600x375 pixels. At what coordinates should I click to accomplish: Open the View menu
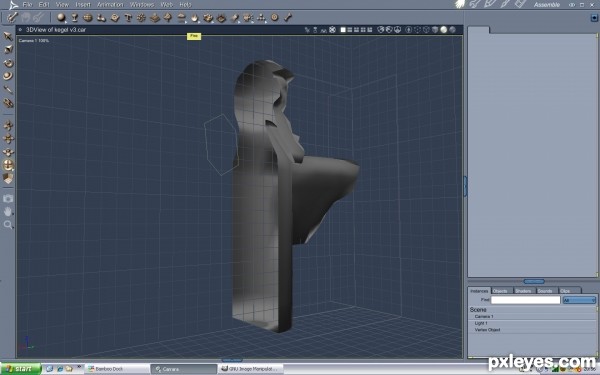[x=62, y=5]
